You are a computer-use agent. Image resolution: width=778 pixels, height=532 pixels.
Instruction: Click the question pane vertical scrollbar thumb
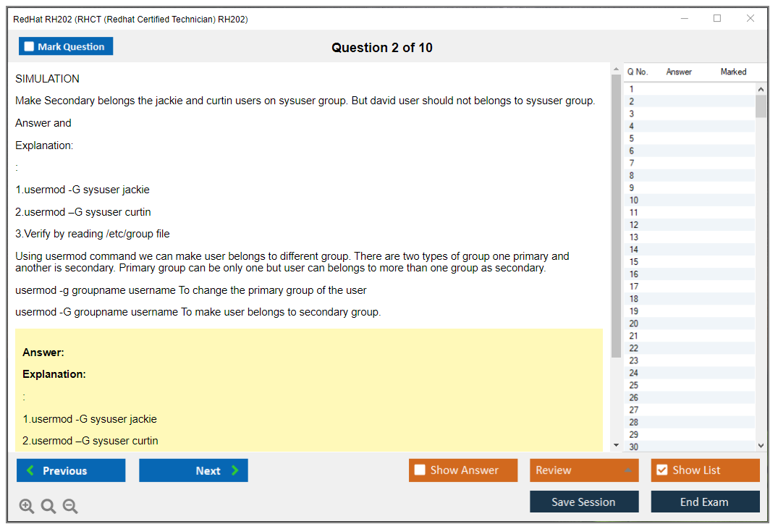[x=616, y=217]
